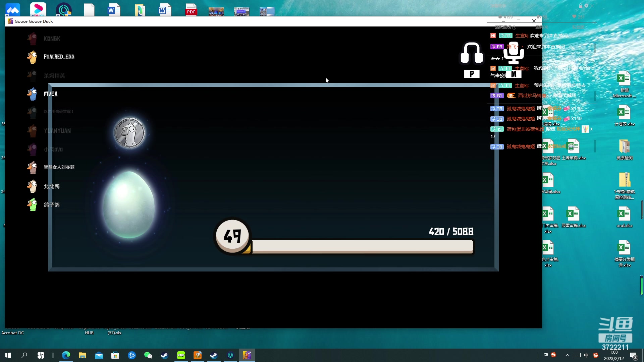Open KOOK from the taskbar
Screen dimensions: 644x362
181,355
